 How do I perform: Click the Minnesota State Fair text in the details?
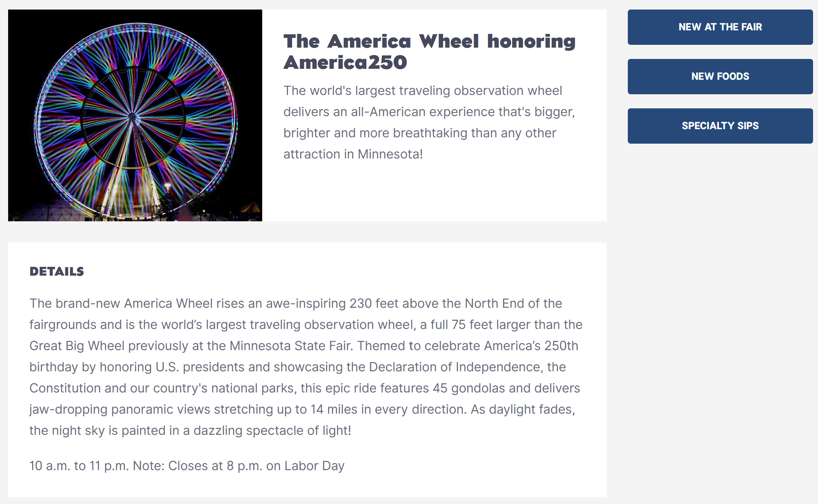click(x=291, y=346)
